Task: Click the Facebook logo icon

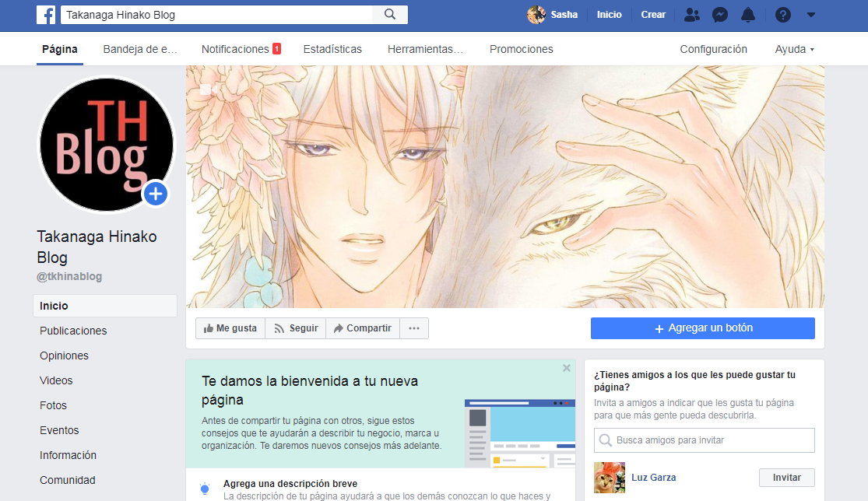Action: click(46, 15)
